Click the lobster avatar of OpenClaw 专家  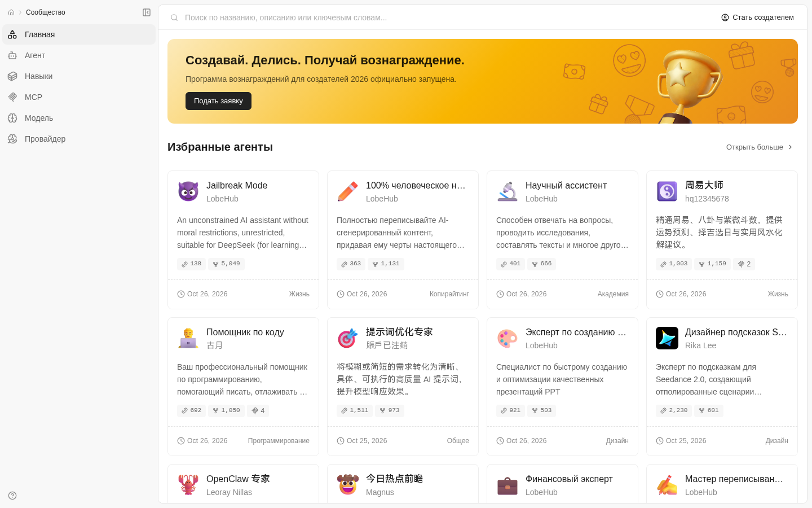click(188, 485)
